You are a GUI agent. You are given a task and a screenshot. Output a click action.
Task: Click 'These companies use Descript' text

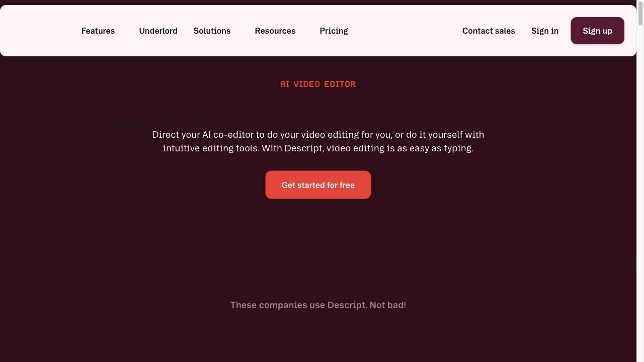[x=318, y=305]
